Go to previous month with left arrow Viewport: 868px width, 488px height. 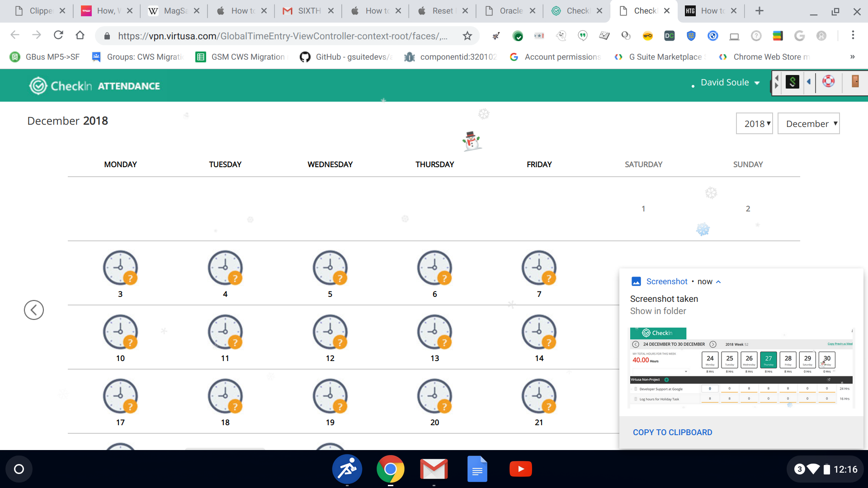34,310
